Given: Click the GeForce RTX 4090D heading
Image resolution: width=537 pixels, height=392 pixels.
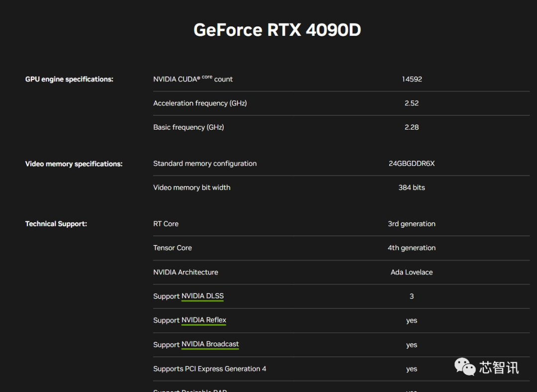Looking at the screenshot, I should [277, 30].
